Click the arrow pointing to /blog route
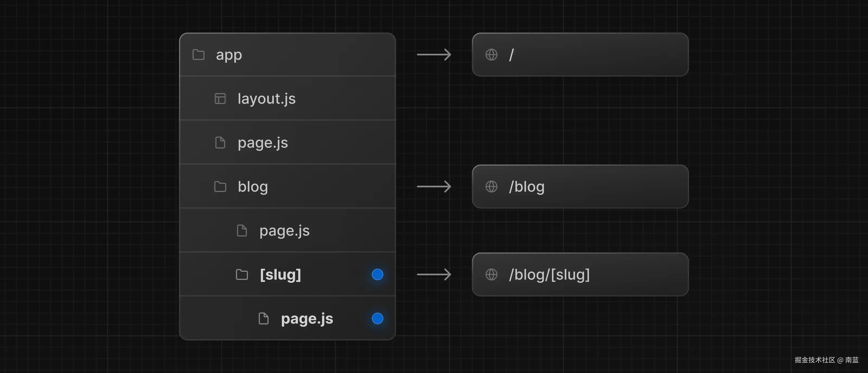The image size is (868, 373). 434,186
